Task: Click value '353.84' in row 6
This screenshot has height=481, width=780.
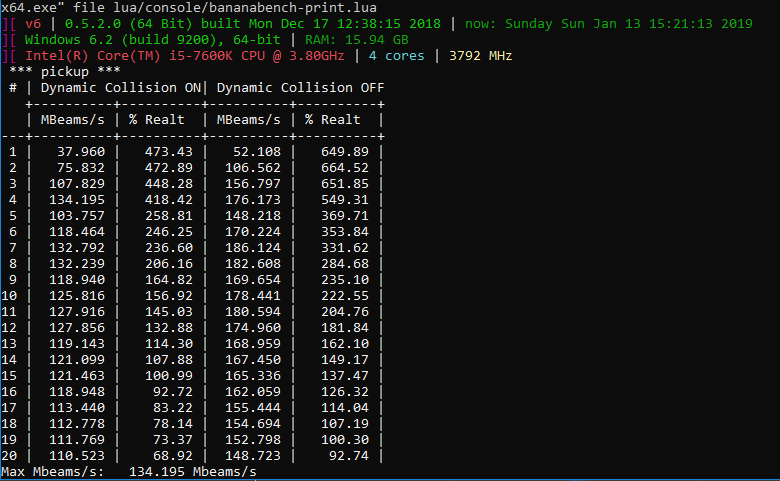Action: coord(345,232)
